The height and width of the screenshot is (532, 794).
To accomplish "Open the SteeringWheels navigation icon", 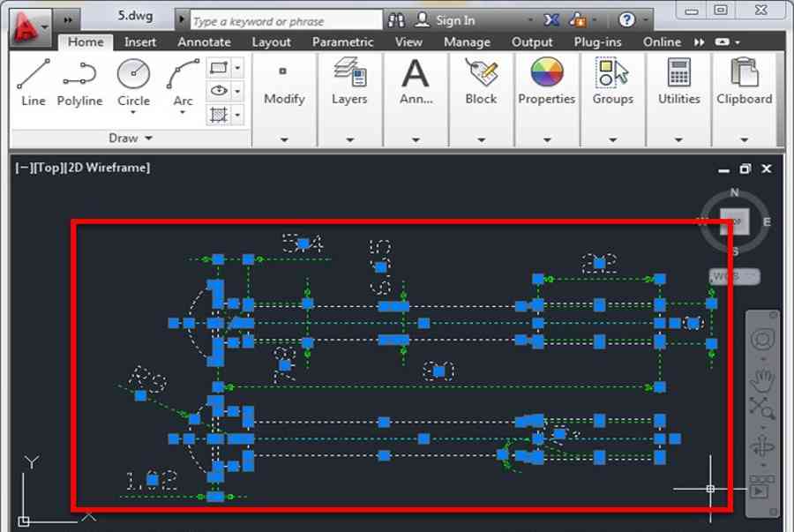I will click(x=761, y=340).
